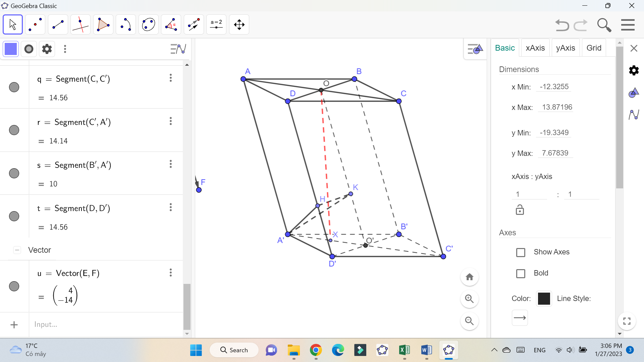Switch to the xAxis tab
This screenshot has width=644, height=362.
coord(535,48)
